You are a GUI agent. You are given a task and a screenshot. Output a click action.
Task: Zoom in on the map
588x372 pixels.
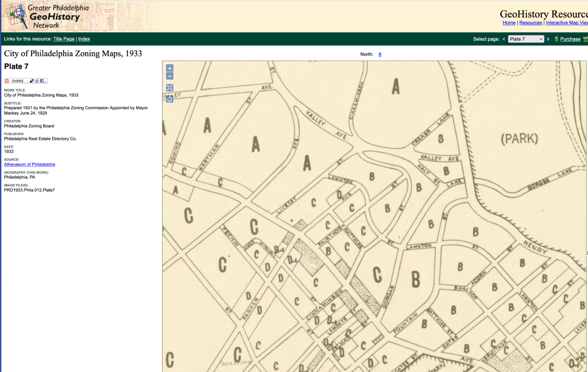click(170, 69)
